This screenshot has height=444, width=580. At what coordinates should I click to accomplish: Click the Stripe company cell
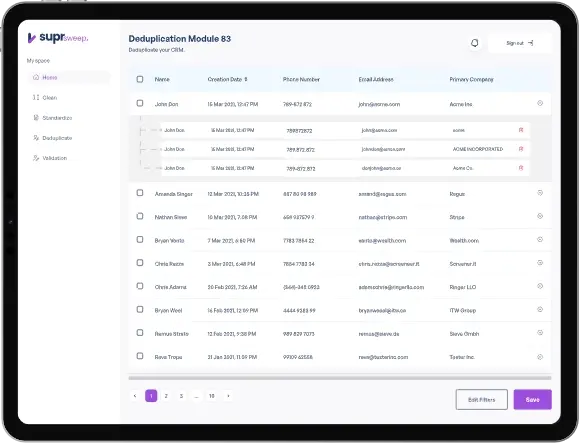(457, 217)
